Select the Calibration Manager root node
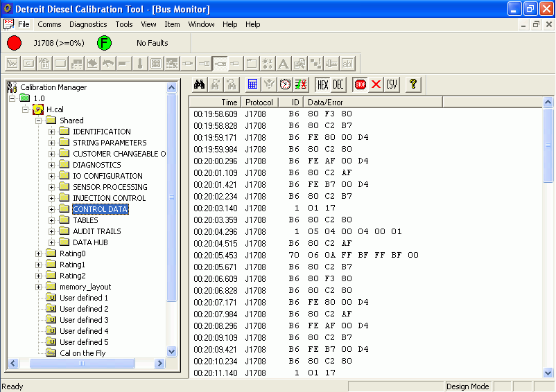 (53, 87)
